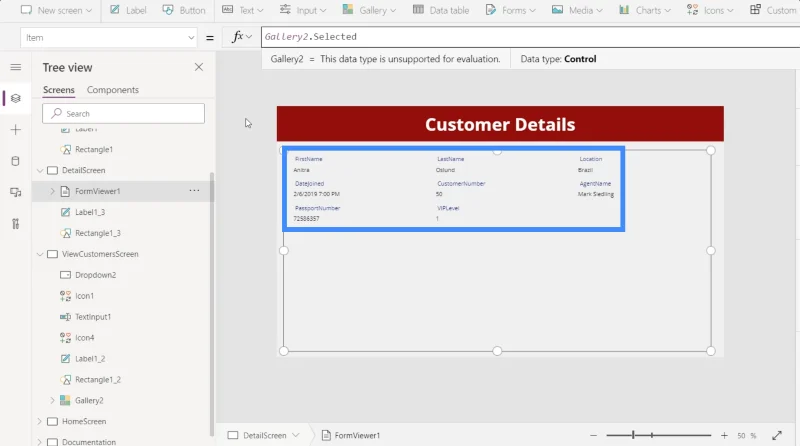Click the Tree view panel scrollbar

click(x=212, y=304)
